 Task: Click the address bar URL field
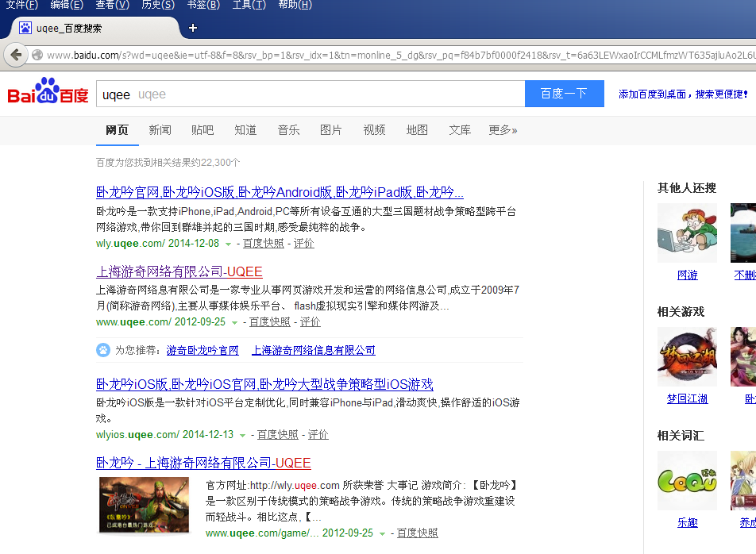[x=400, y=55]
